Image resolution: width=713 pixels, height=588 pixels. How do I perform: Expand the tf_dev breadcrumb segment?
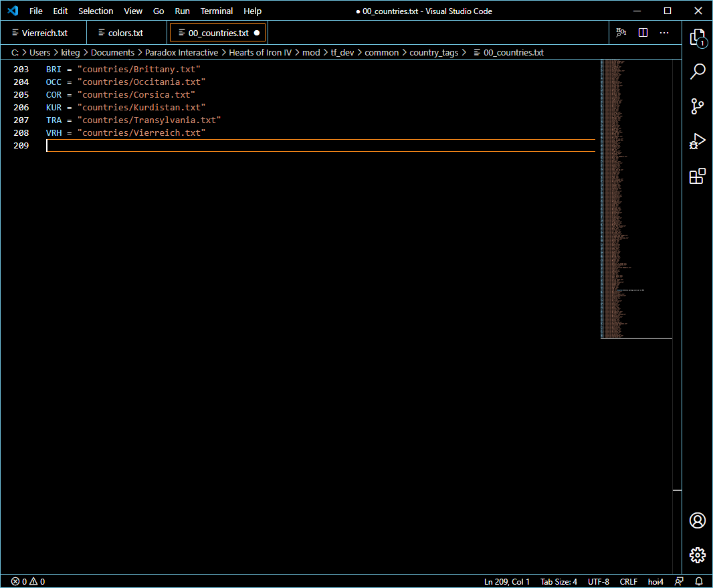(x=342, y=52)
